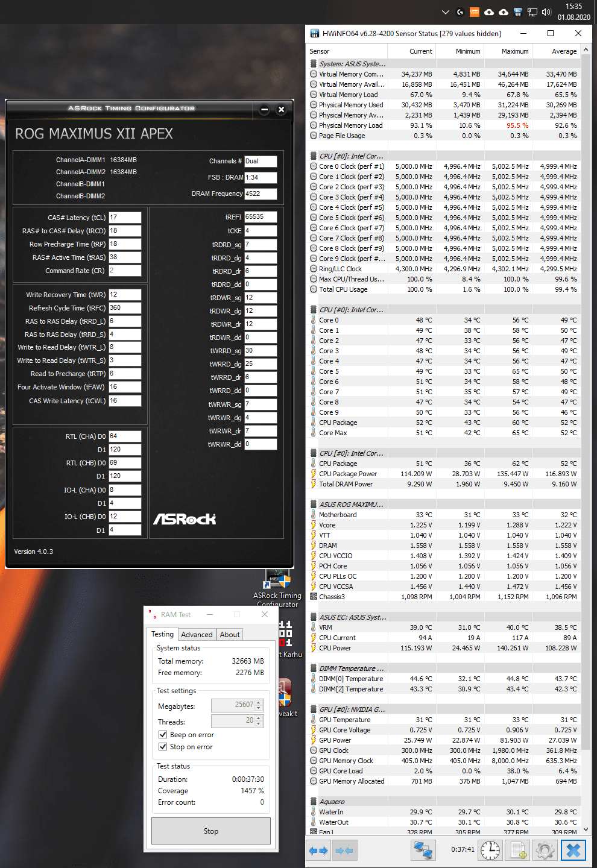Toggle the Beep on error checkbox

tap(163, 735)
